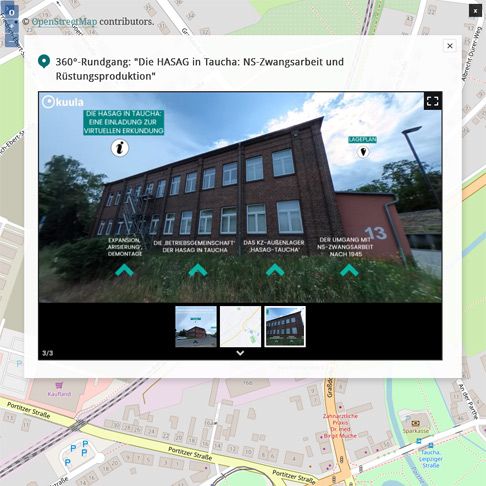Click 'Zahnärztliche Praxis Dr. med. Birgit Mucke' label

pos(340,426)
